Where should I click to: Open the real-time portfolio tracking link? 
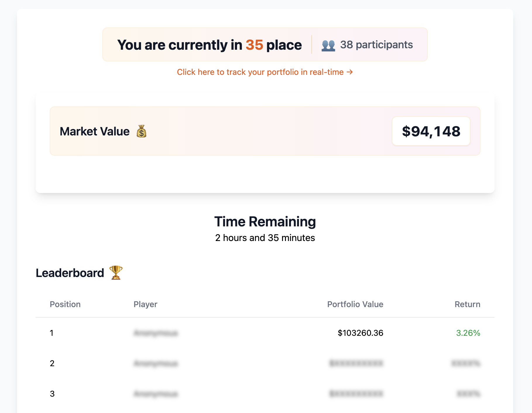260,72
